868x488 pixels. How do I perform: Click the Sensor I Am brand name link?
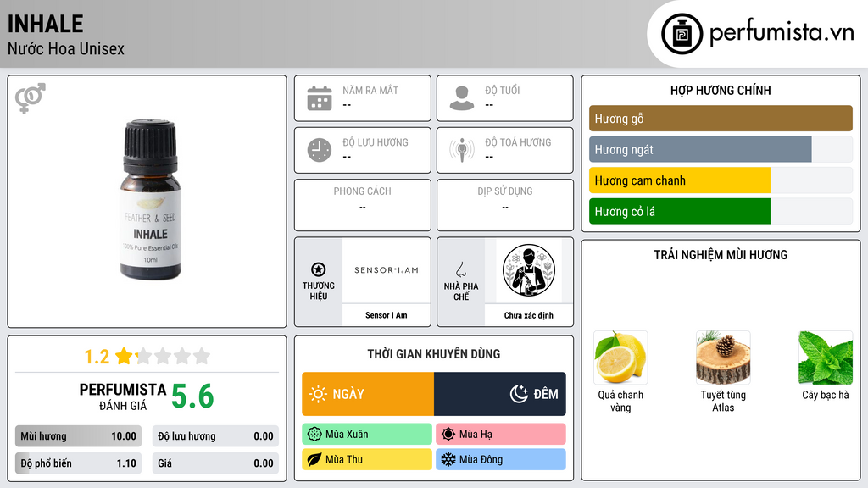point(387,315)
